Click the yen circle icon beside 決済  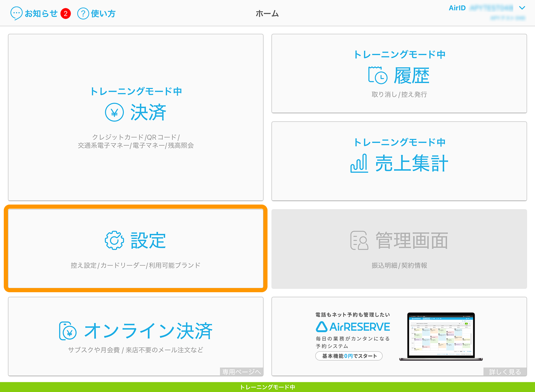(114, 112)
